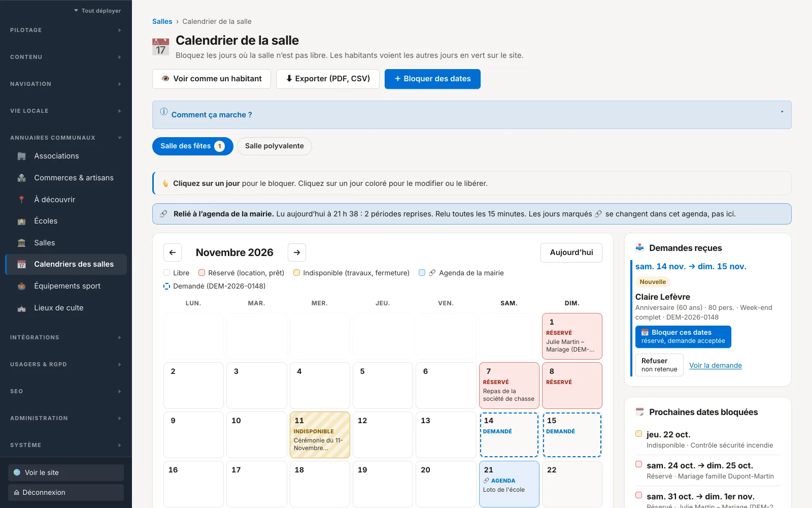Click Salles breadcrumb link
Screen dimensions: 812x508
tap(162, 21)
